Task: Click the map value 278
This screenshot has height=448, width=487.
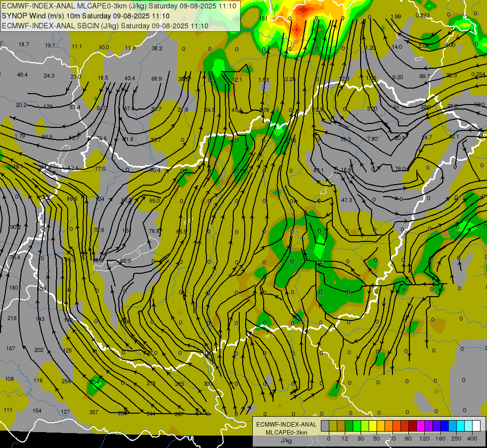Action: [x=151, y=383]
